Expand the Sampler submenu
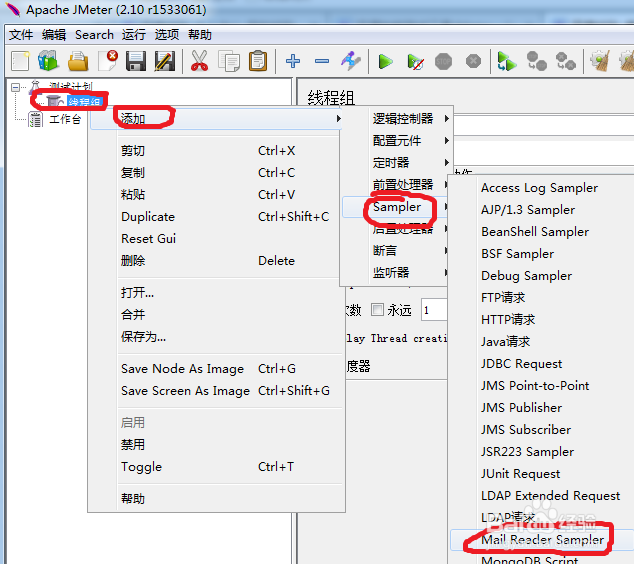Screen dimensions: 634x565 tap(395, 207)
